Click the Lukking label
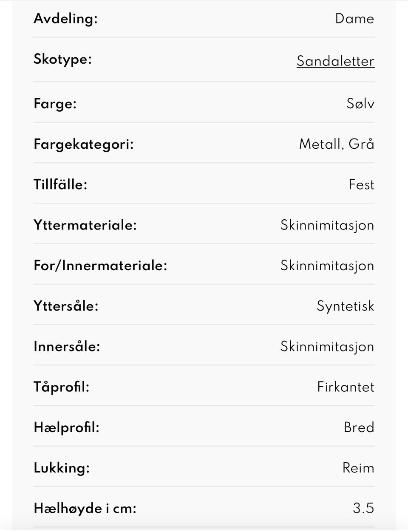This screenshot has width=408, height=532. pyautogui.click(x=62, y=468)
